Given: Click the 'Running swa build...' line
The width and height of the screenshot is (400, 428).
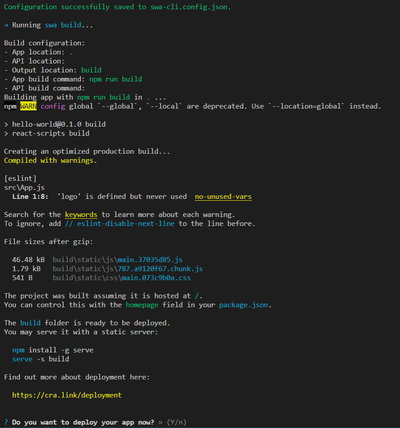Looking at the screenshot, I should point(49,25).
